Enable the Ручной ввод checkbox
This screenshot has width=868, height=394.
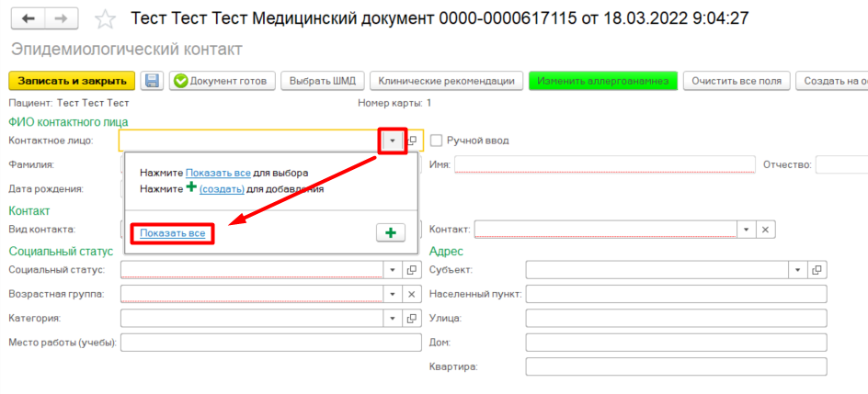click(437, 141)
